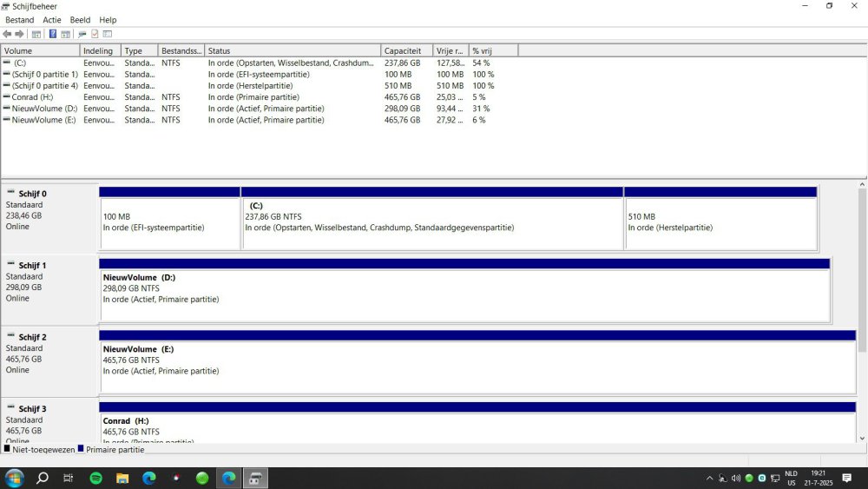Click the black Niet-toegewezen legend swatch
This screenshot has width=868, height=489.
(x=7, y=448)
